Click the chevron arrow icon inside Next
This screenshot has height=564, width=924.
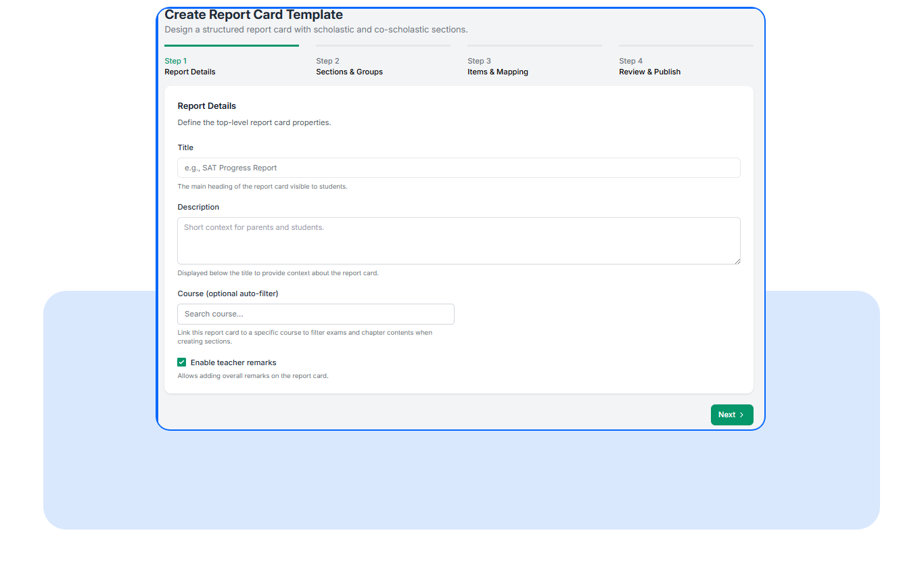pyautogui.click(x=741, y=415)
